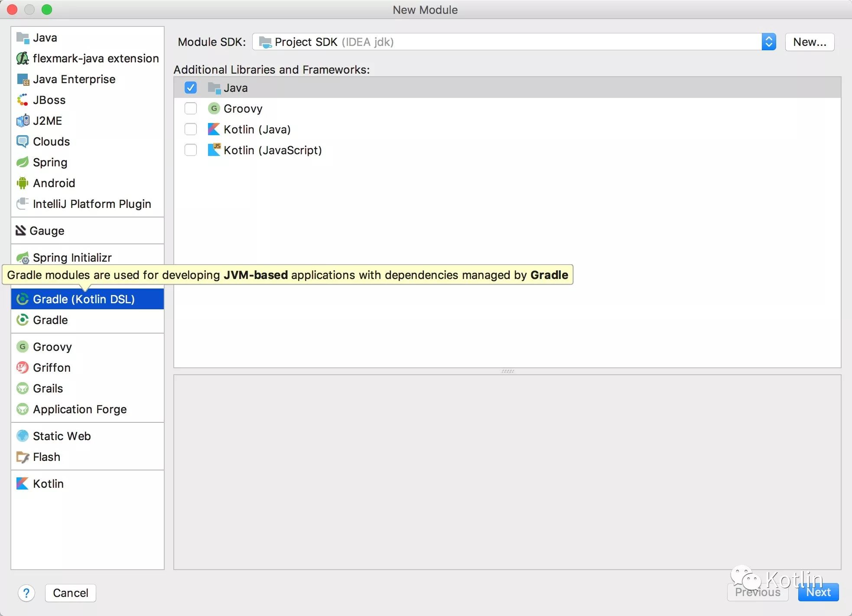852x616 pixels.
Task: Click the Project SDK combo box field
Action: tap(514, 42)
